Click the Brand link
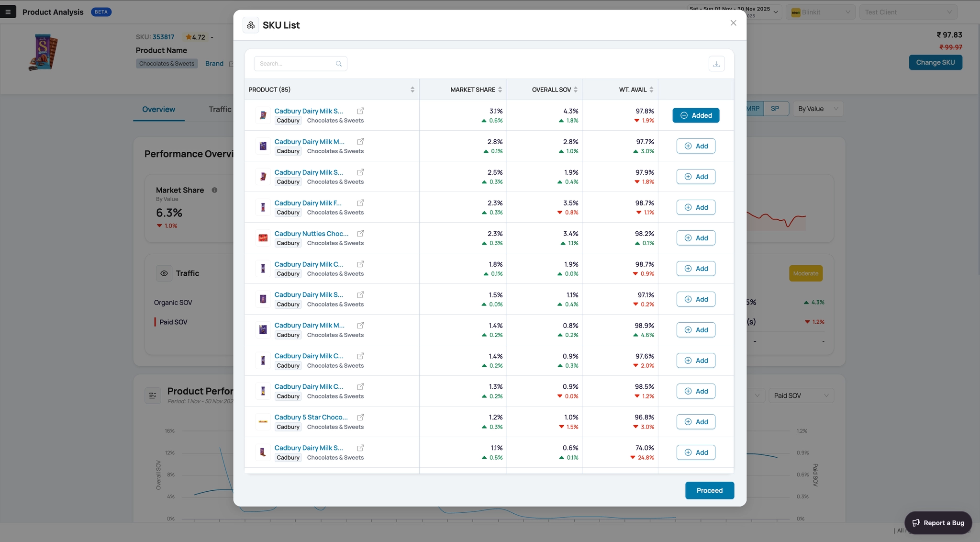Viewport: 980px width, 542px height. pyautogui.click(x=214, y=64)
